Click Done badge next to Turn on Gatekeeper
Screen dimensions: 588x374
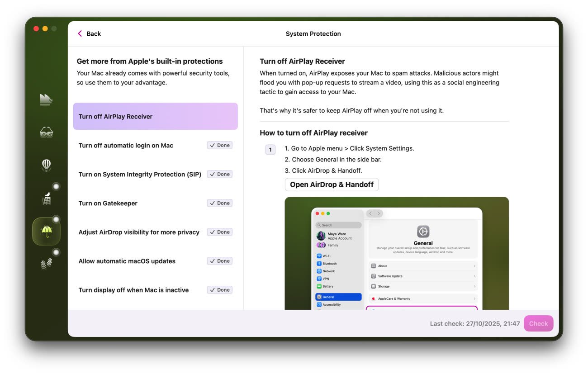[219, 203]
